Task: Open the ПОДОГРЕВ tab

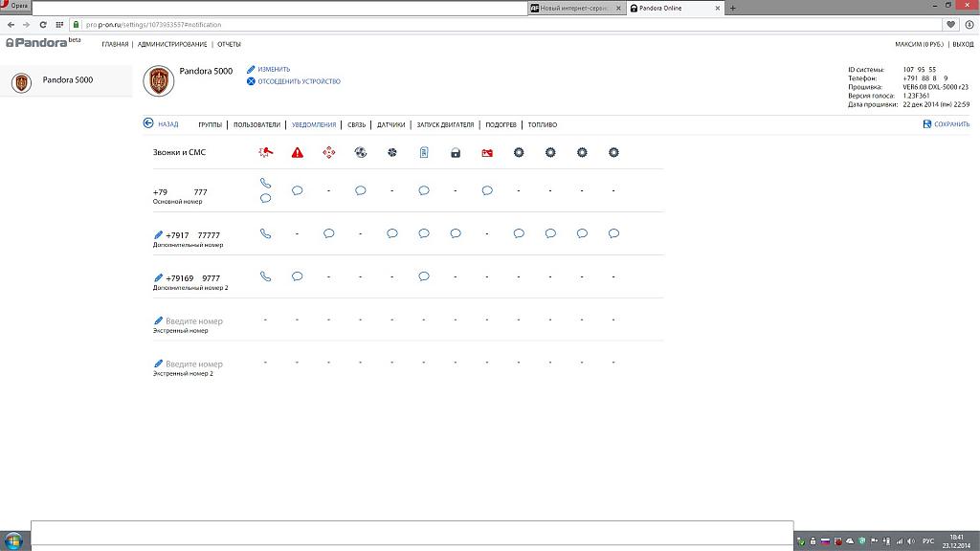Action: pyautogui.click(x=501, y=125)
